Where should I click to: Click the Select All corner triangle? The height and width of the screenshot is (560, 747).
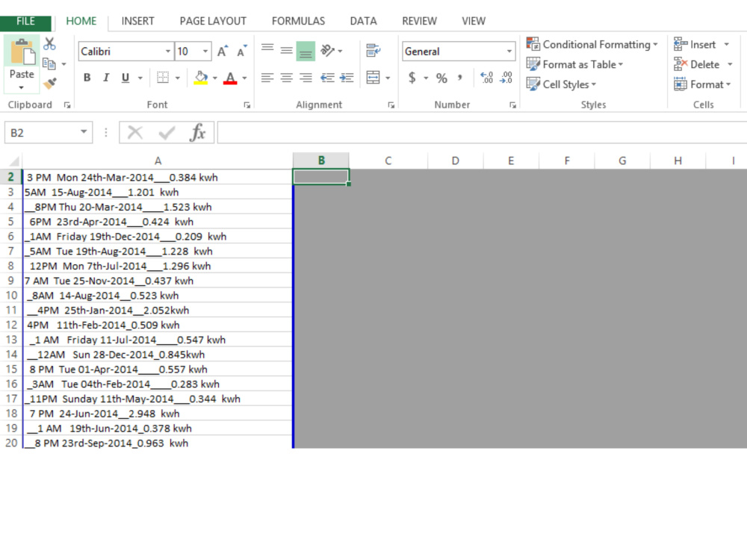(x=13, y=161)
